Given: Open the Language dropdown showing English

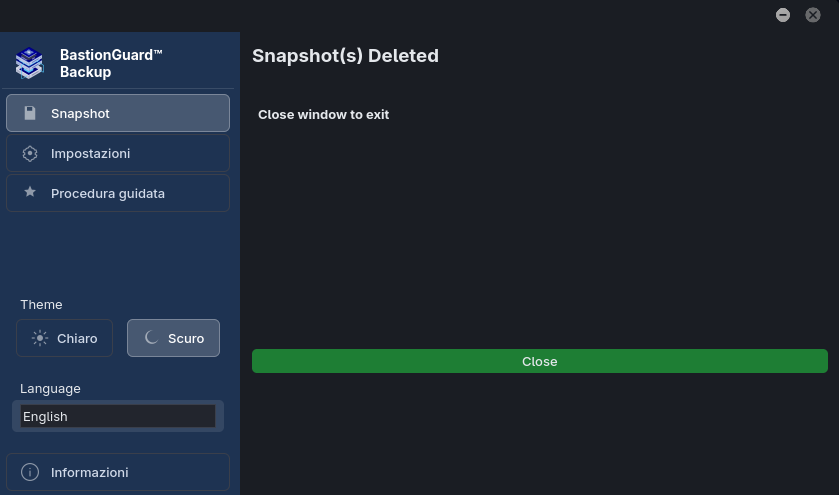Looking at the screenshot, I should 118,416.
